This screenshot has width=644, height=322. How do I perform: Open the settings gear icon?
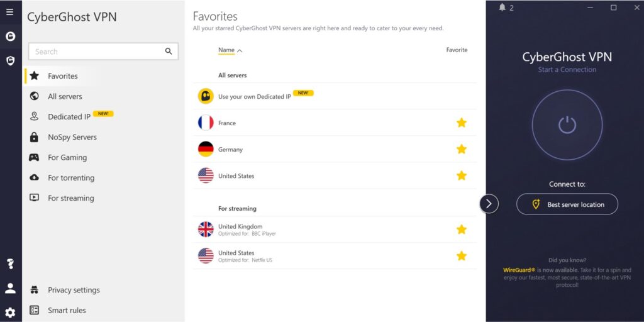click(10, 313)
